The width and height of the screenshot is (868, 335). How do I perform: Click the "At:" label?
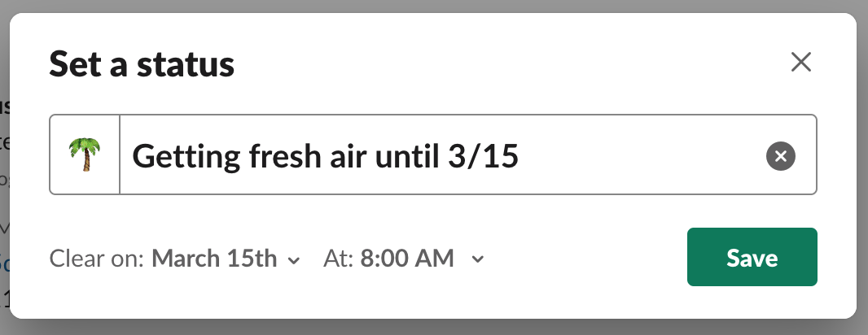pos(339,258)
